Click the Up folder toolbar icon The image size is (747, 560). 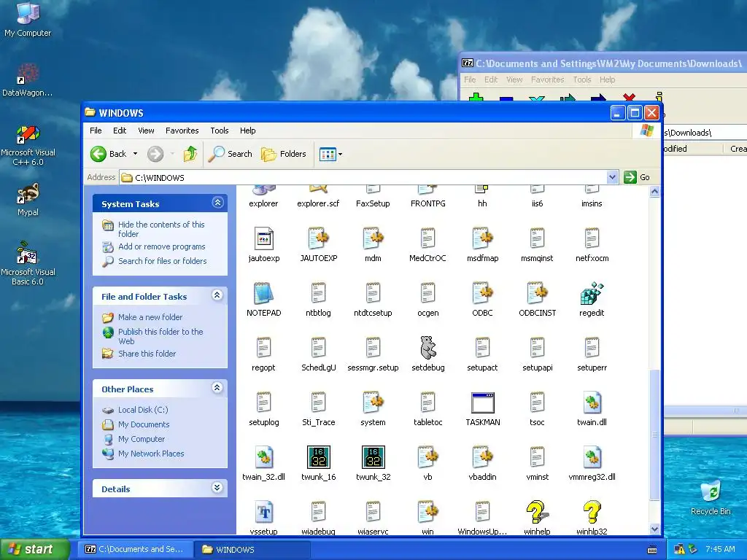click(190, 154)
